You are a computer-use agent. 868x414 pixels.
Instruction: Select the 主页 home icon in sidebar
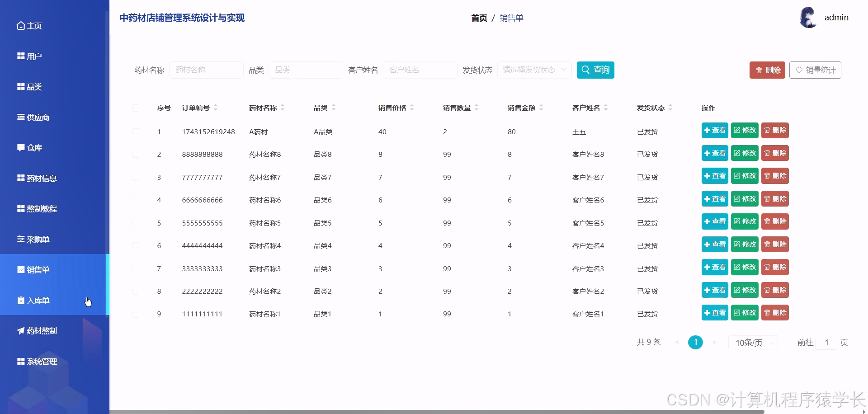click(20, 26)
